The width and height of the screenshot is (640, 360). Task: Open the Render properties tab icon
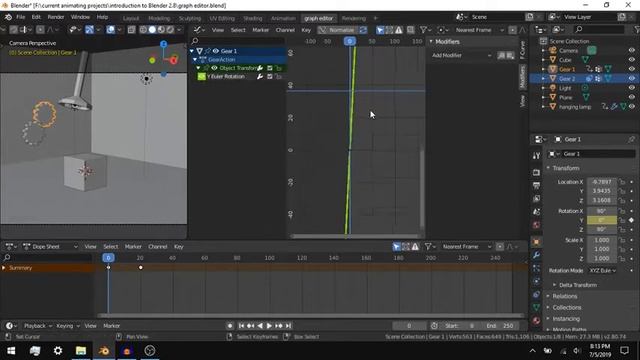click(x=536, y=173)
